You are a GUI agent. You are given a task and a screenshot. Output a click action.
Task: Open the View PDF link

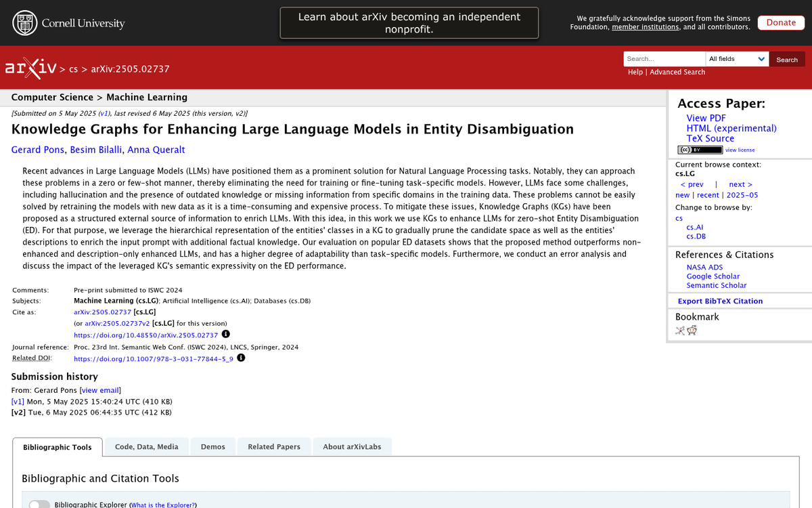706,118
